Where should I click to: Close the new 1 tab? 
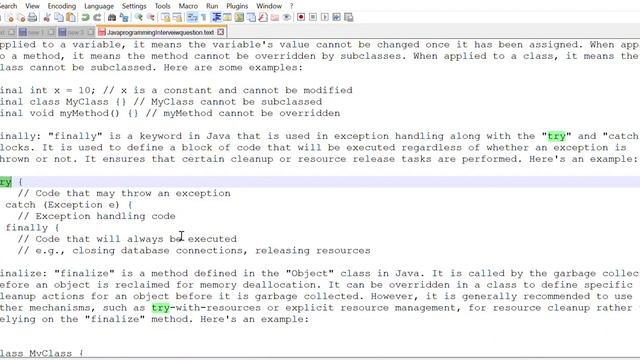coord(51,32)
